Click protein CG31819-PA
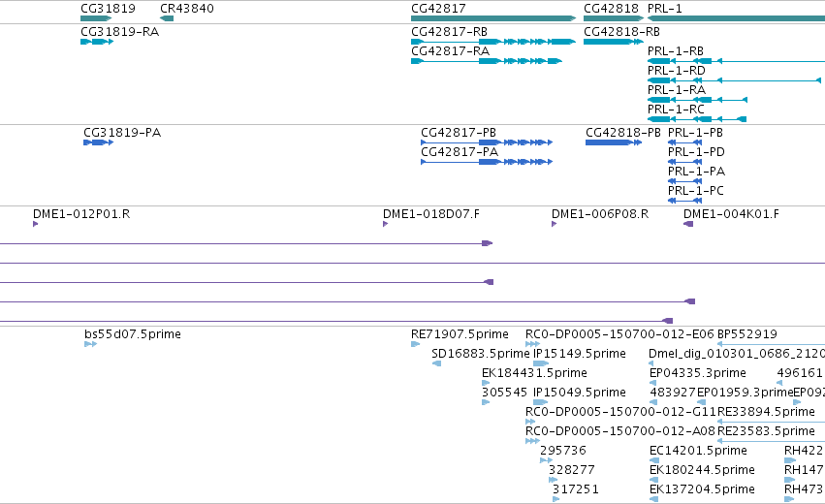The width and height of the screenshot is (825, 504). [98, 142]
